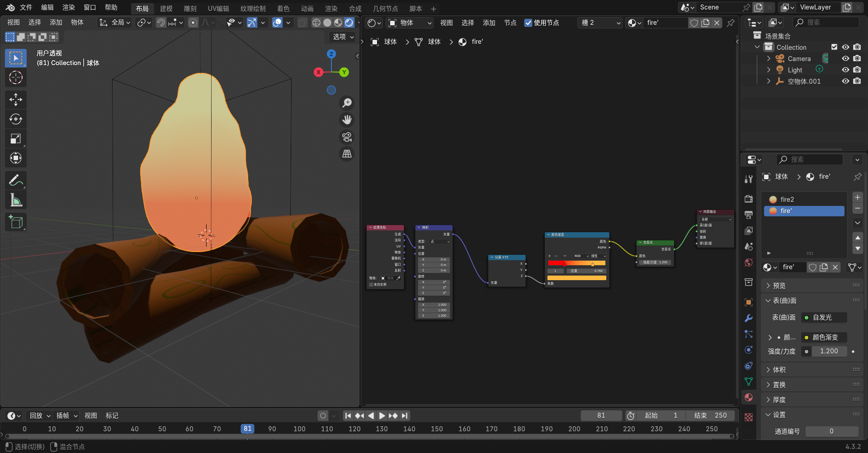Click the add material slot plus button
Viewport: 868px width, 453px height.
pyautogui.click(x=857, y=197)
